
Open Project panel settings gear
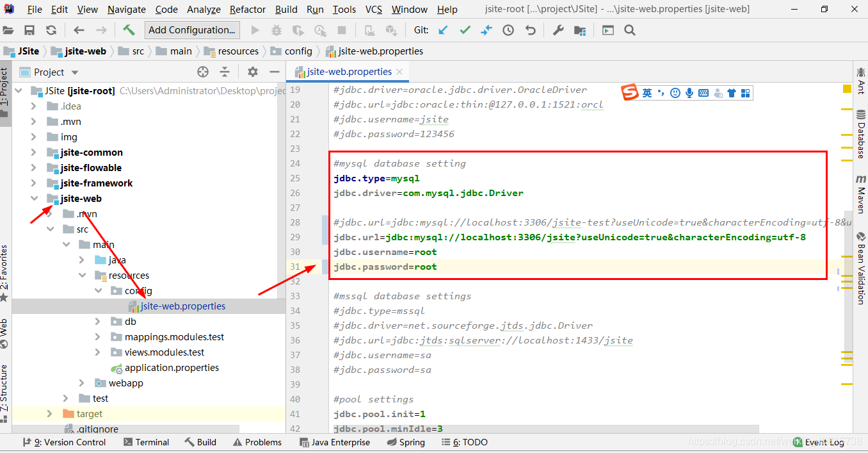coord(253,72)
